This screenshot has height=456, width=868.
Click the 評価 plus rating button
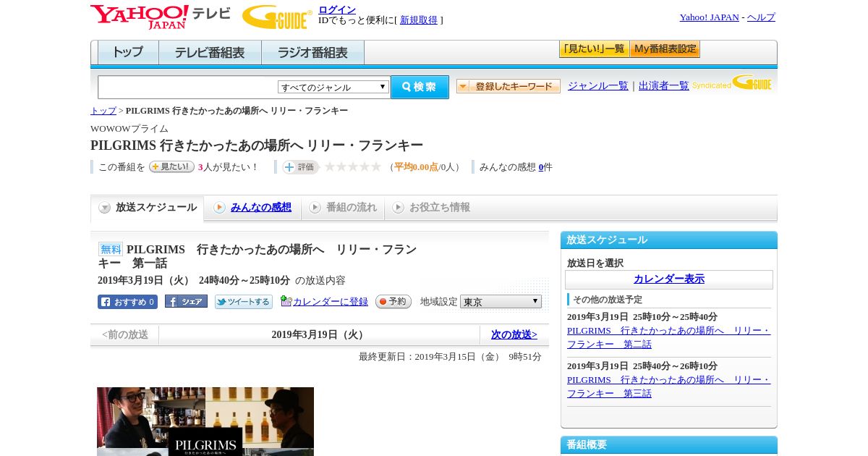(x=300, y=167)
